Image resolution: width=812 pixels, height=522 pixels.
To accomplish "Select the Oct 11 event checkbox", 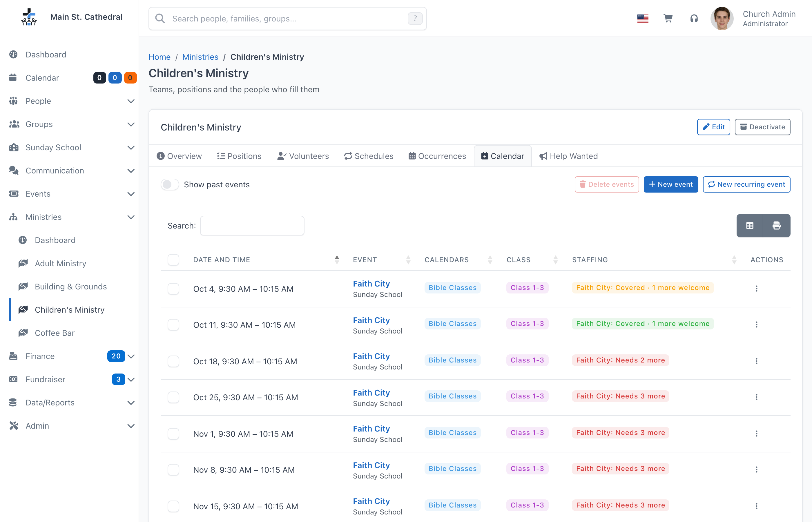I will tap(173, 325).
